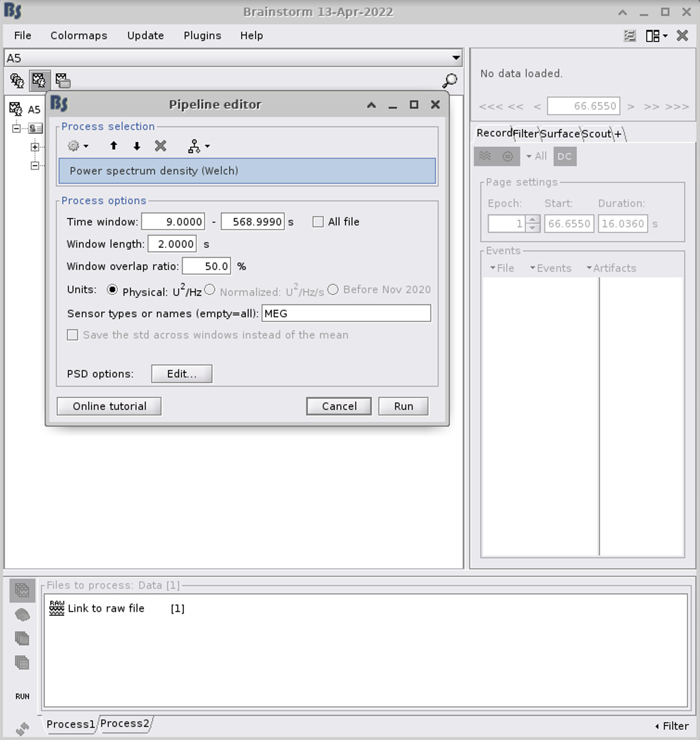Viewport: 700px width, 740px height.
Task: Click Edit... for PSD options
Action: (182, 374)
